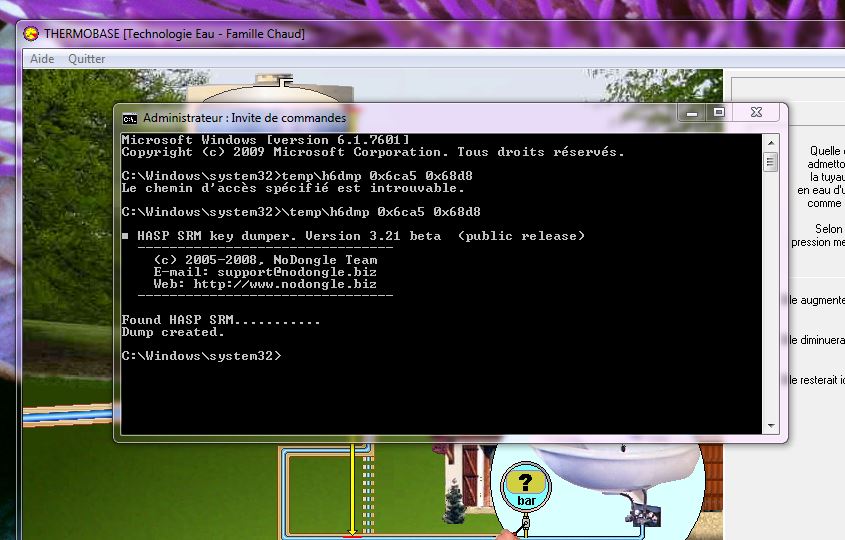Choose the 'le augmente' answer option

pos(816,300)
